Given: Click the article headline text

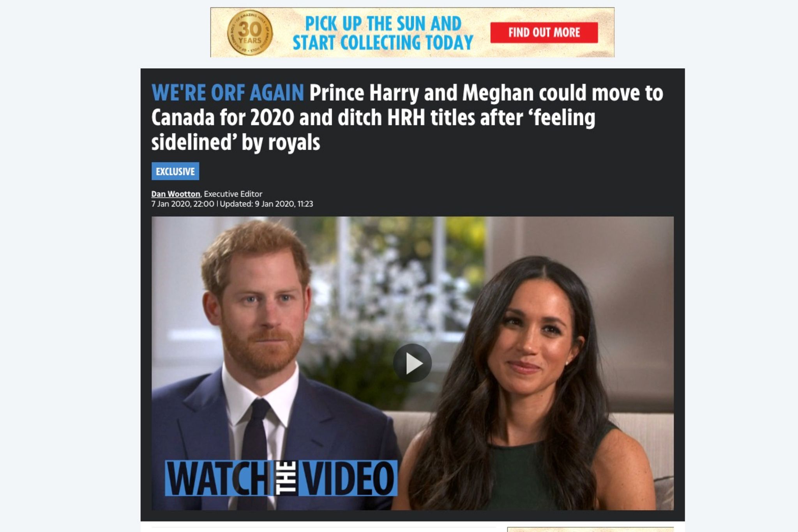Looking at the screenshot, I should click(407, 117).
